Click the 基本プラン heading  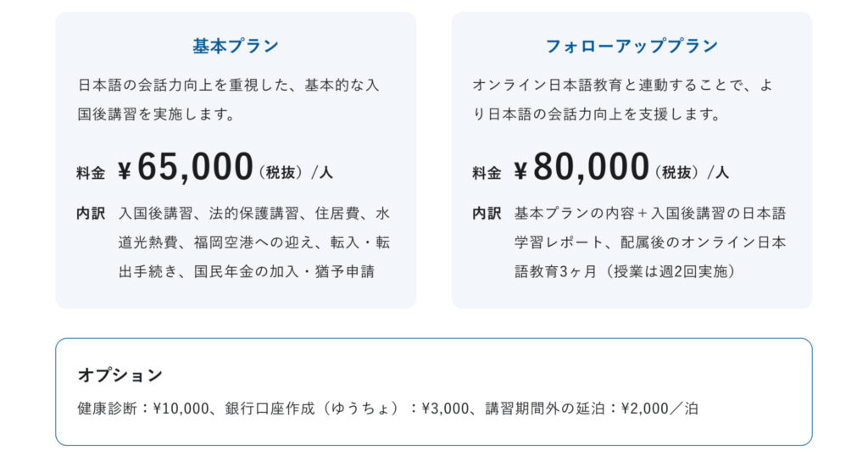coord(236,46)
